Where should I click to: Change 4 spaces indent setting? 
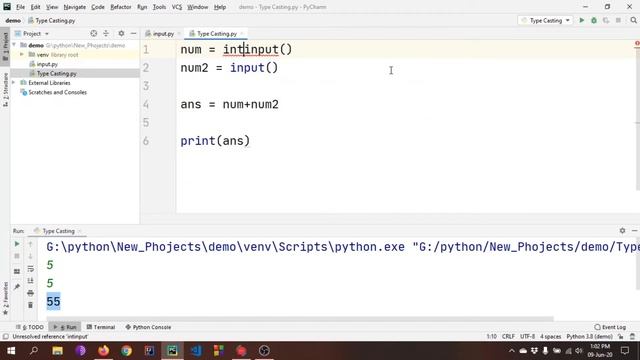tap(551, 336)
